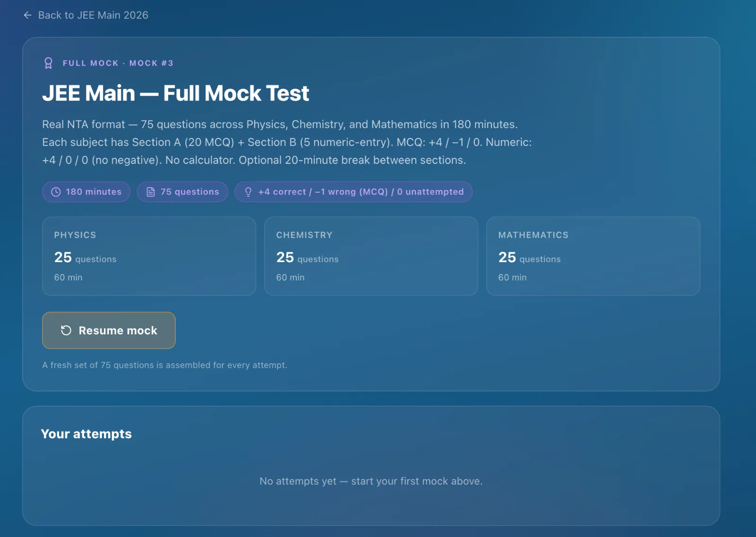The image size is (756, 537).
Task: Click the 'A fresh set of 75 questions' note
Action: pyautogui.click(x=165, y=365)
